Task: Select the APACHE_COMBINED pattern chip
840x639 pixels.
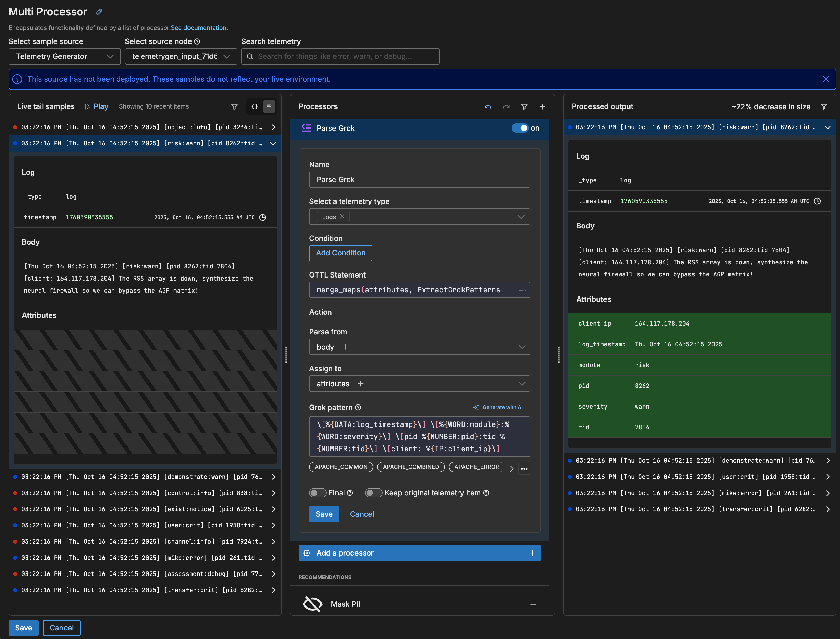Action: (x=410, y=467)
